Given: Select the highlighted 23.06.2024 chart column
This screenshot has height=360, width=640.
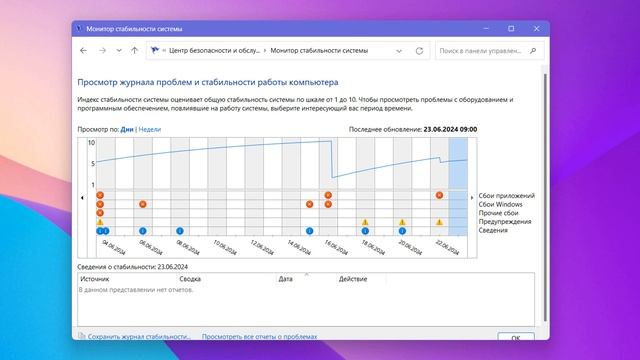Looking at the screenshot, I should point(458,187).
